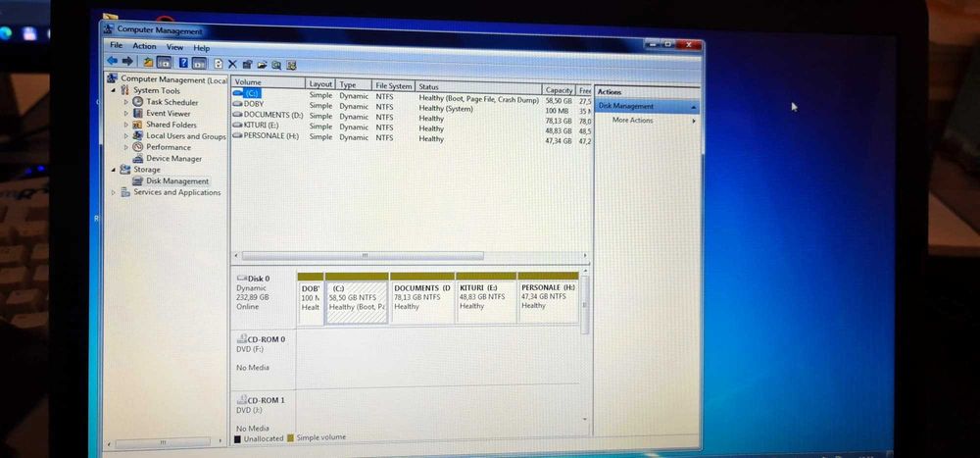The width and height of the screenshot is (980, 458).
Task: Click the KITURI (E:) volume drive icon
Action: (237, 125)
